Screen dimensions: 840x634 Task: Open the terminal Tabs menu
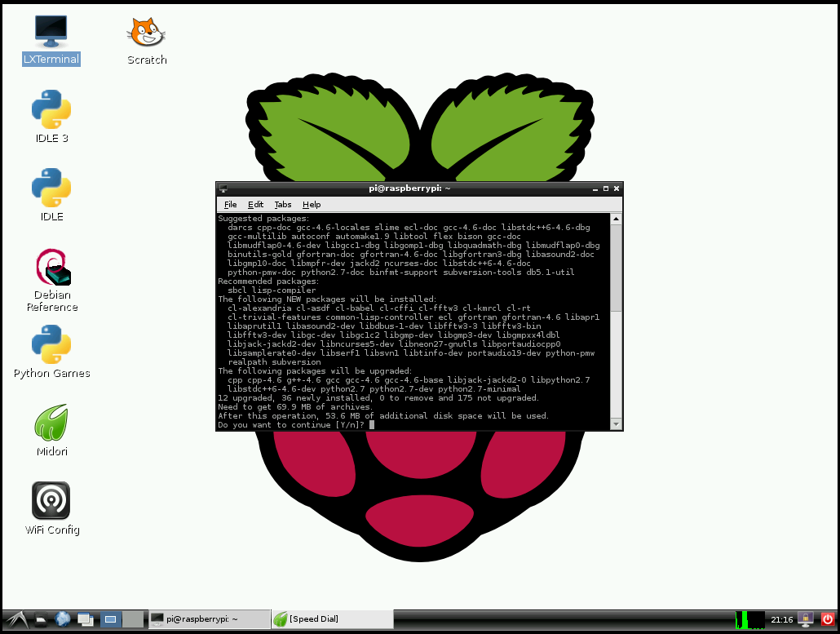click(283, 204)
